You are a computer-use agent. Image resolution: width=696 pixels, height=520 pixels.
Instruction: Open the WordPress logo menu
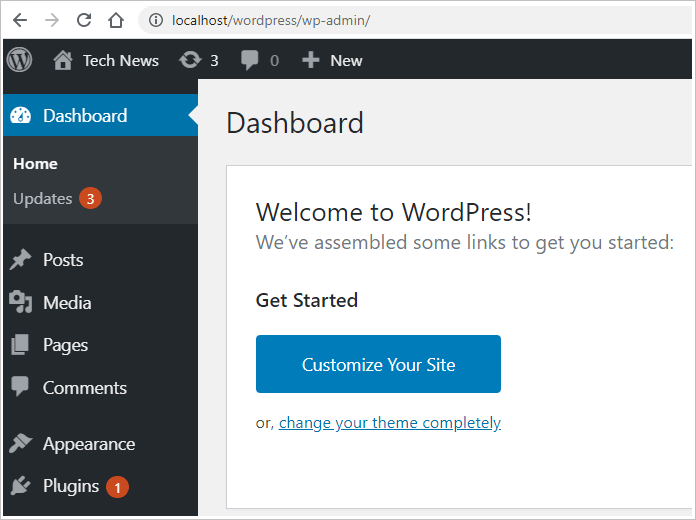[20, 60]
